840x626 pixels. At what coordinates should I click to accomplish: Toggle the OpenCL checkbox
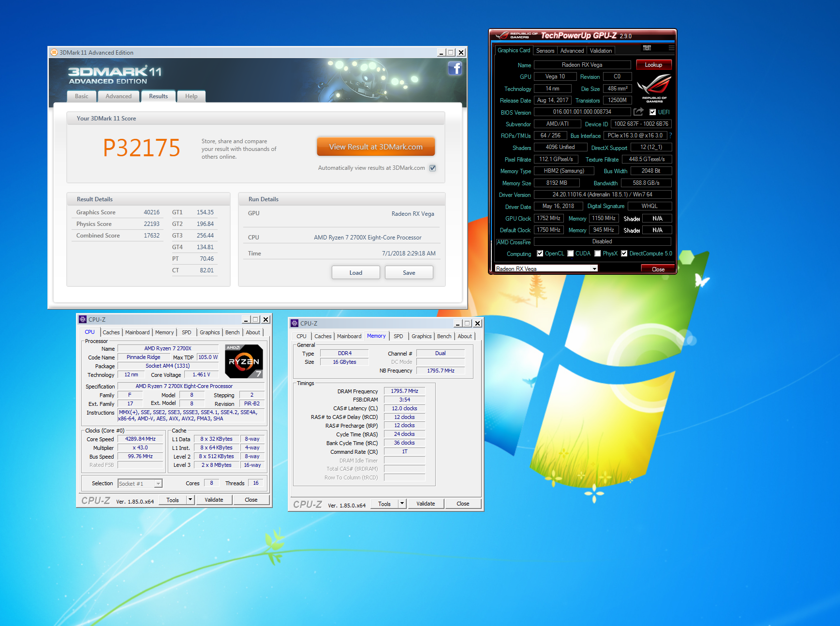pyautogui.click(x=540, y=253)
